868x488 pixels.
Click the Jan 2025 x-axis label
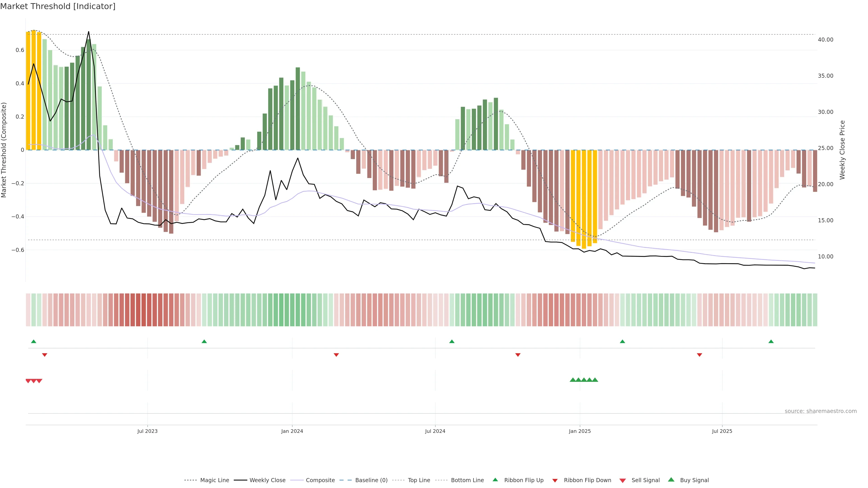[580, 431]
